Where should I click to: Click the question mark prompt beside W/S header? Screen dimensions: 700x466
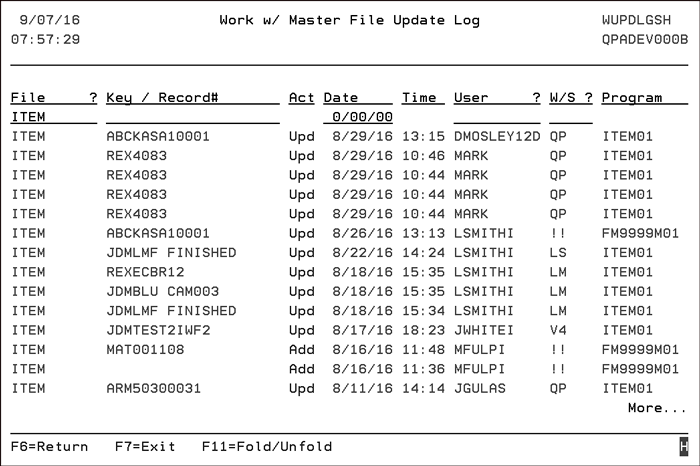click(588, 97)
